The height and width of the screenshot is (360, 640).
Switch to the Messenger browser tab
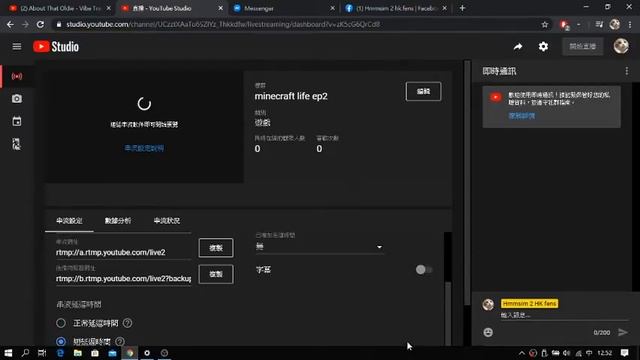click(x=282, y=8)
